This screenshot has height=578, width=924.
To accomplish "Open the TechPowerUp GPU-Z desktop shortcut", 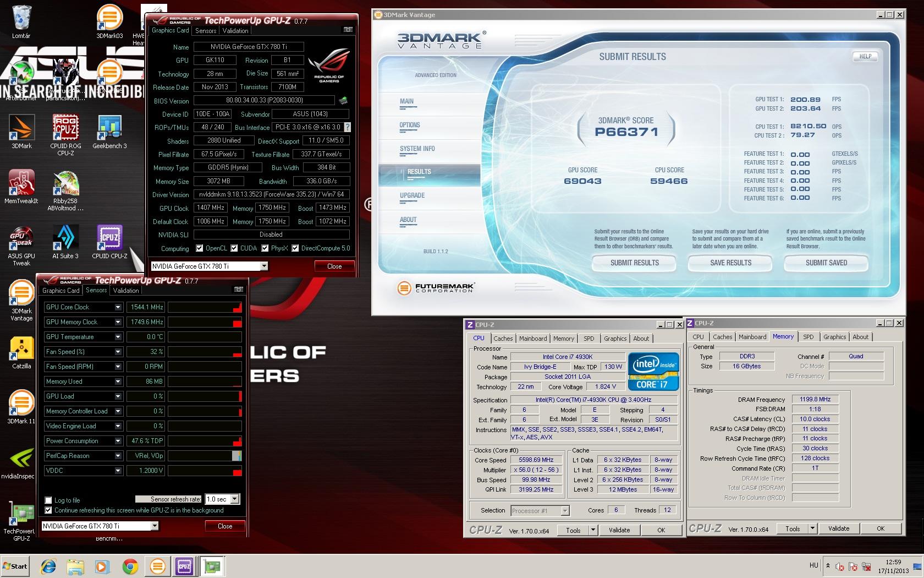I will pyautogui.click(x=19, y=521).
